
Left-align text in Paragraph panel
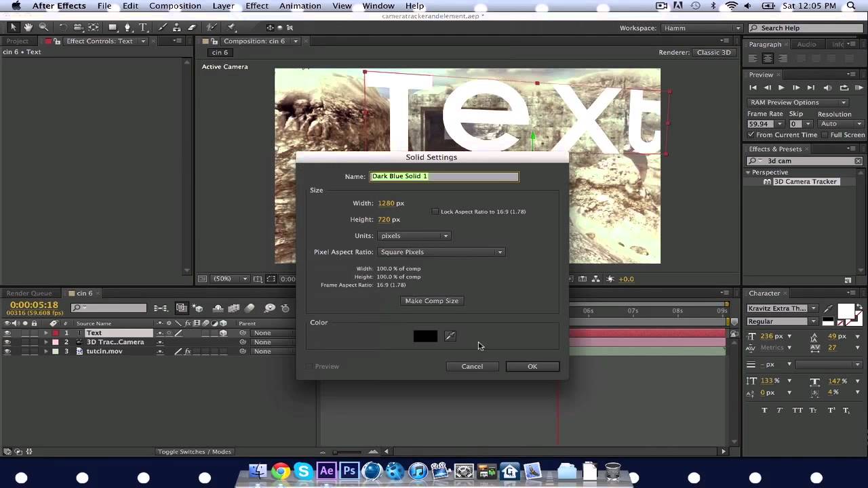754,59
